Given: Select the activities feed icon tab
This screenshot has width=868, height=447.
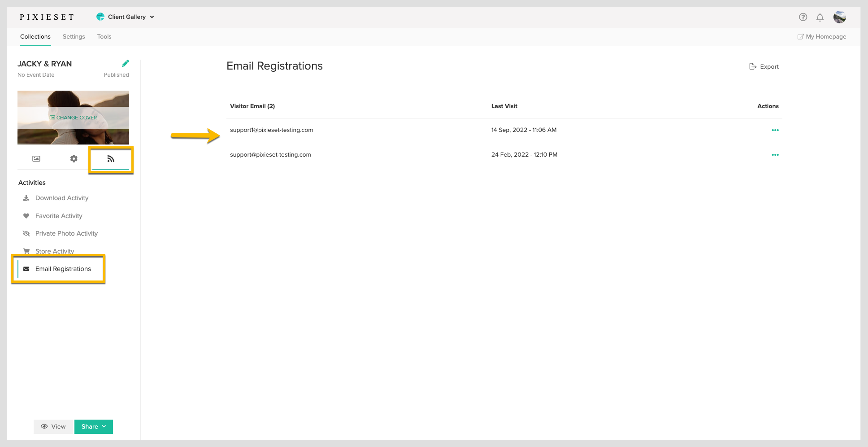Looking at the screenshot, I should [x=111, y=159].
